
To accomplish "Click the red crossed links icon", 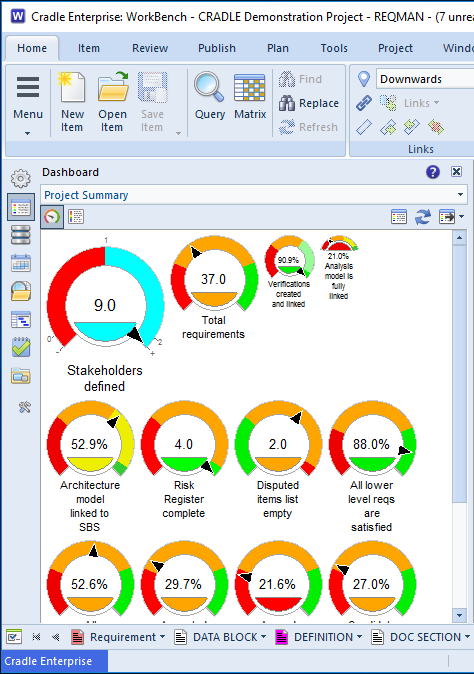I will [435, 127].
